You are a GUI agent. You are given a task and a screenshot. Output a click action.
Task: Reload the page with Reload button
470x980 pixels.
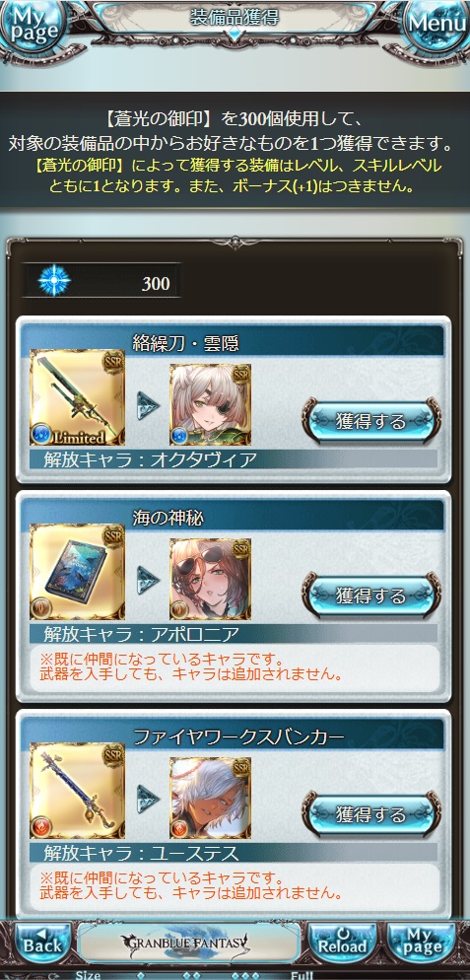coord(341,943)
